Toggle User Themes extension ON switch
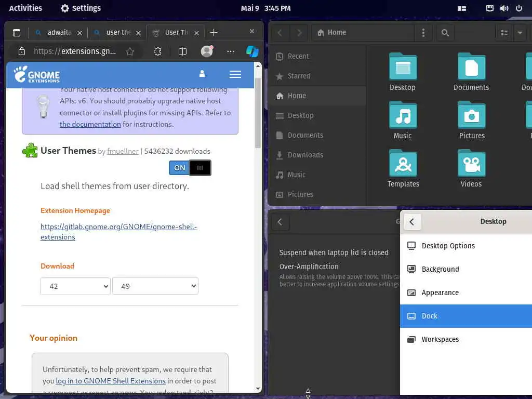532x399 pixels. pos(190,168)
